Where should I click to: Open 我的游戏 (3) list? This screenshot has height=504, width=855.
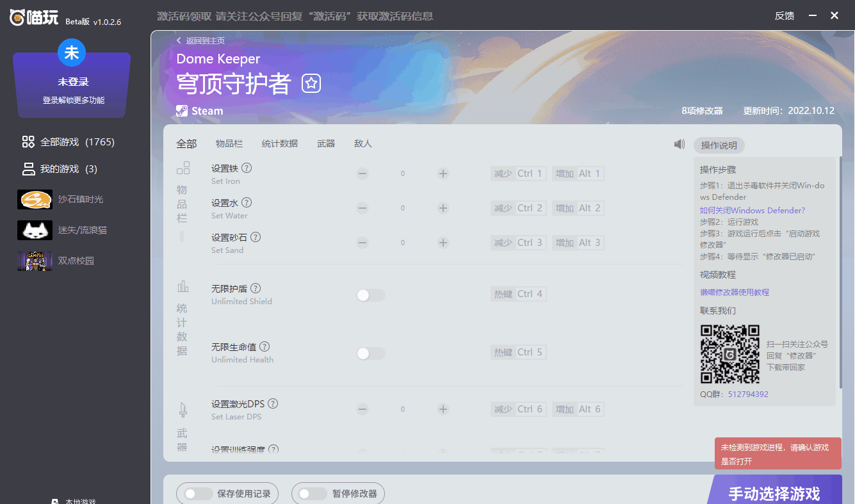coord(59,169)
